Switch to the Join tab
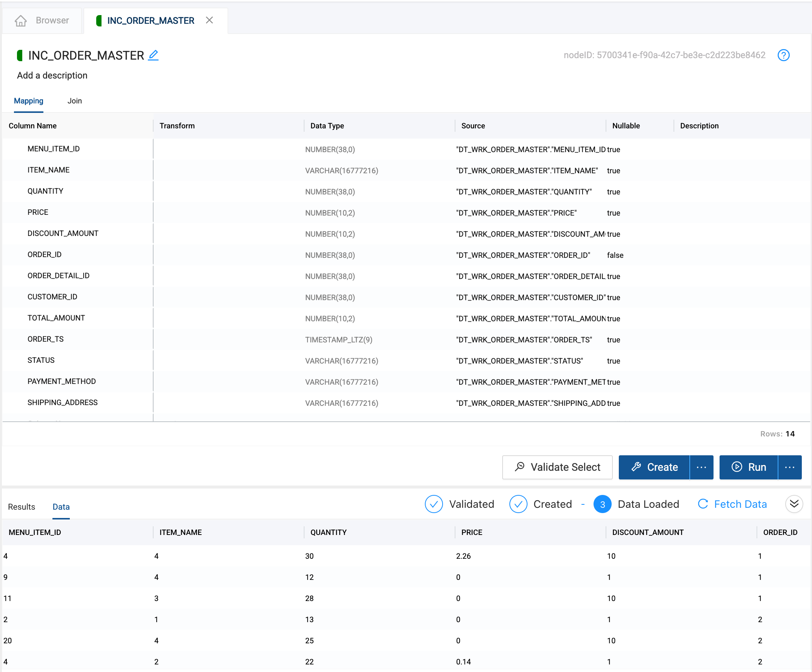 tap(75, 101)
